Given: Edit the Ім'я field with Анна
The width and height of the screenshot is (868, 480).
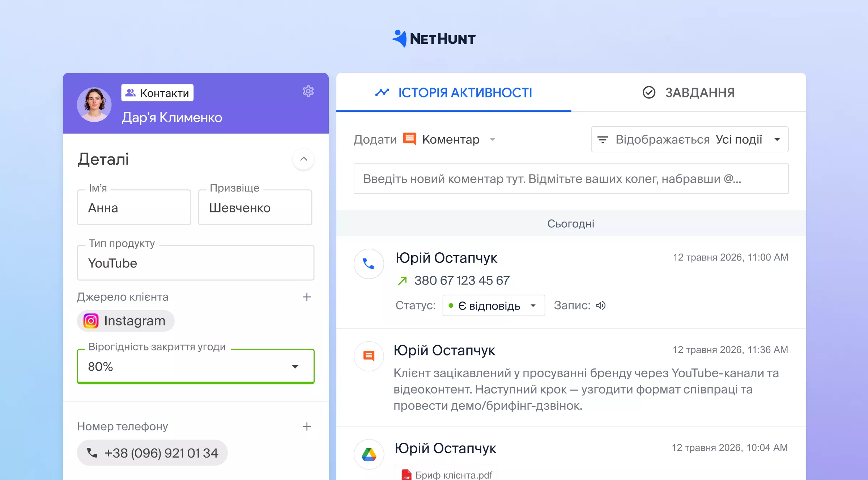Looking at the screenshot, I should click(x=134, y=207).
